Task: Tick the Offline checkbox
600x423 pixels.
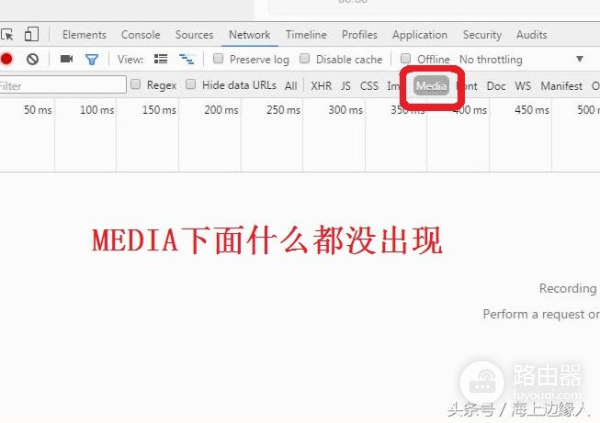Action: (x=406, y=58)
